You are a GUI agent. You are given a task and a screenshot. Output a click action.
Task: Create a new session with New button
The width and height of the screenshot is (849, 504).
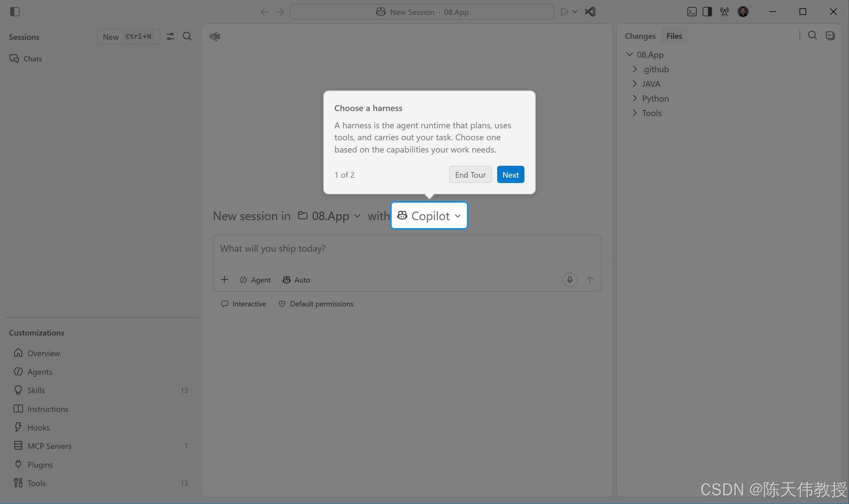click(128, 37)
